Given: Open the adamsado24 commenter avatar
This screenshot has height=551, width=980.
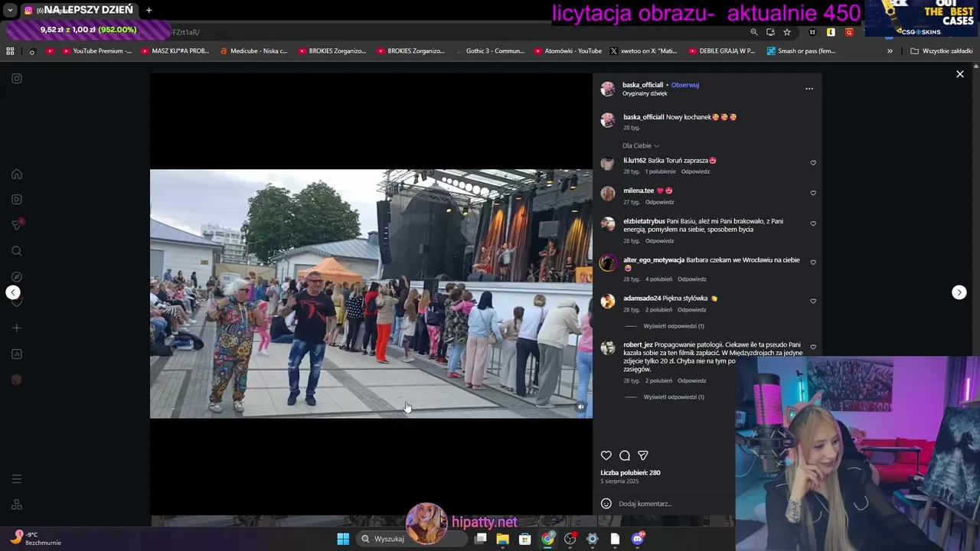Looking at the screenshot, I should [608, 302].
